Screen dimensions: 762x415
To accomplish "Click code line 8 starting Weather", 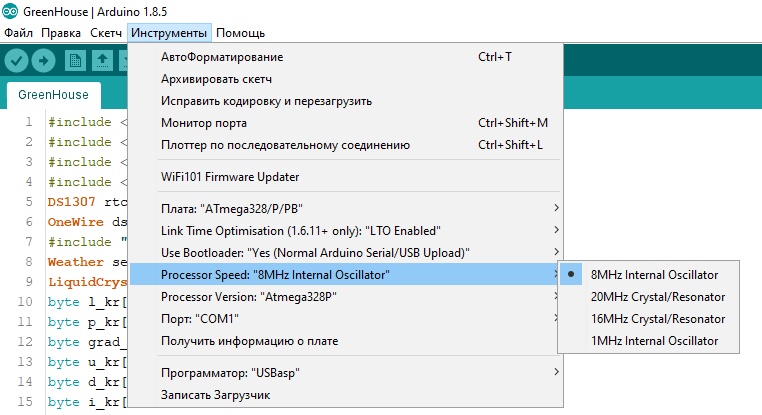I will tap(87, 262).
